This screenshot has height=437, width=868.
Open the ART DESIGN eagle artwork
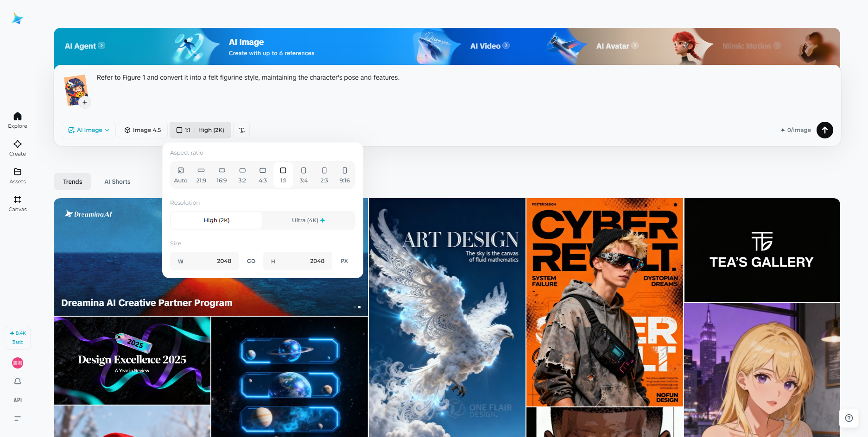[447, 318]
